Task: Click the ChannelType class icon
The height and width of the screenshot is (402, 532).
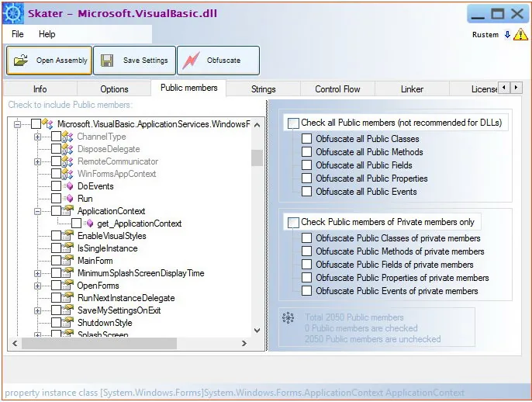Action: click(x=67, y=137)
